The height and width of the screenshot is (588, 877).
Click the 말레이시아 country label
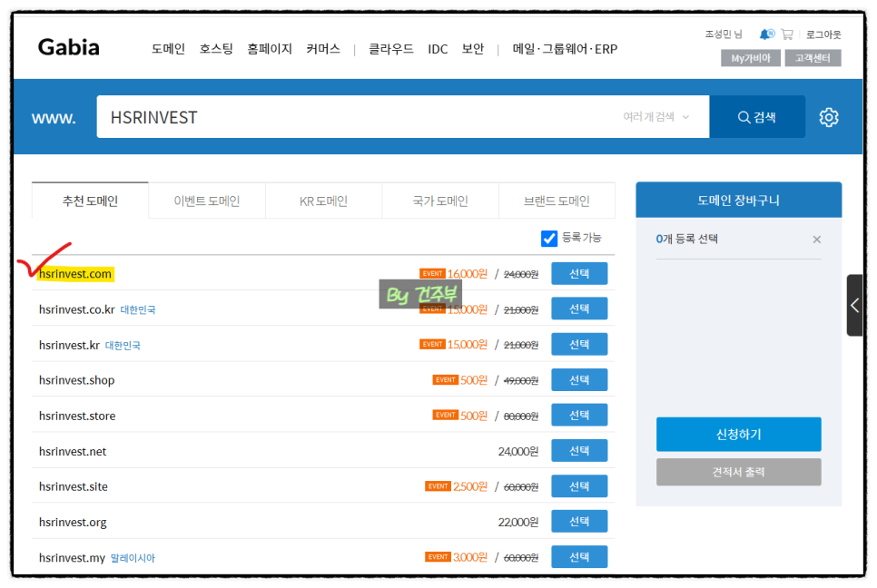click(x=133, y=558)
